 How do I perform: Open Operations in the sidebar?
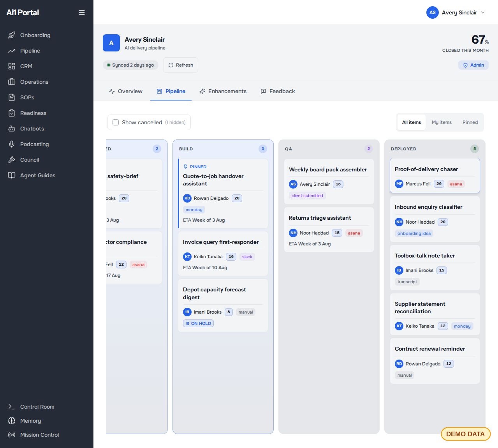[47, 82]
